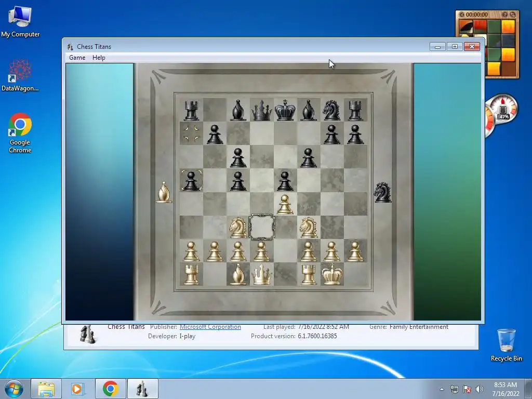Viewport: 532px width, 399px height.
Task: Select the black bishop on c8
Action: pyautogui.click(x=238, y=110)
